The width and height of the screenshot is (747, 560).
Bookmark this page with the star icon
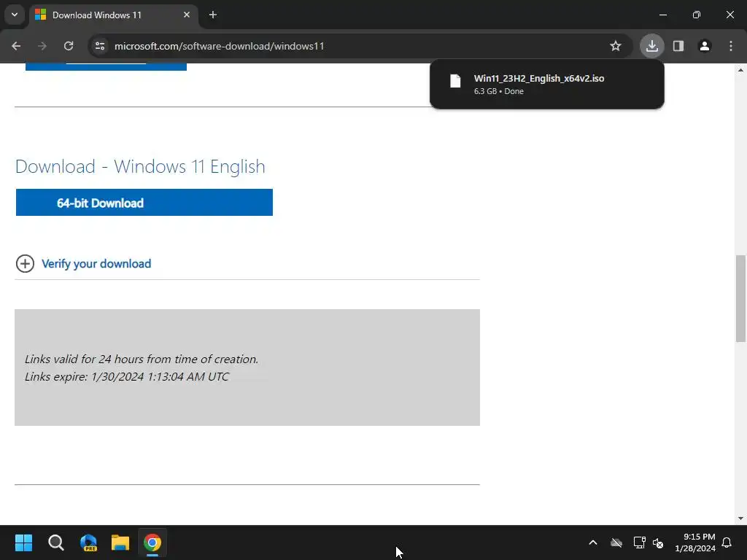pos(616,46)
